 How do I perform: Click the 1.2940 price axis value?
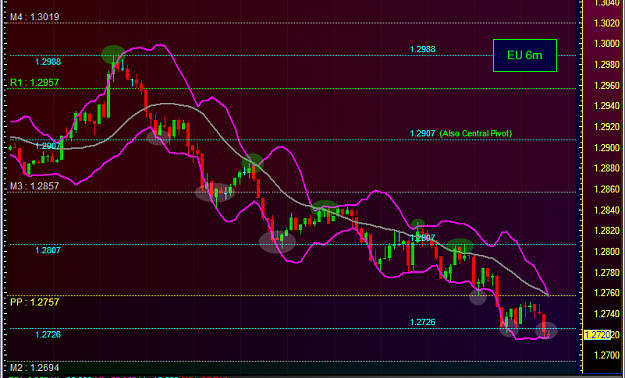(608, 106)
